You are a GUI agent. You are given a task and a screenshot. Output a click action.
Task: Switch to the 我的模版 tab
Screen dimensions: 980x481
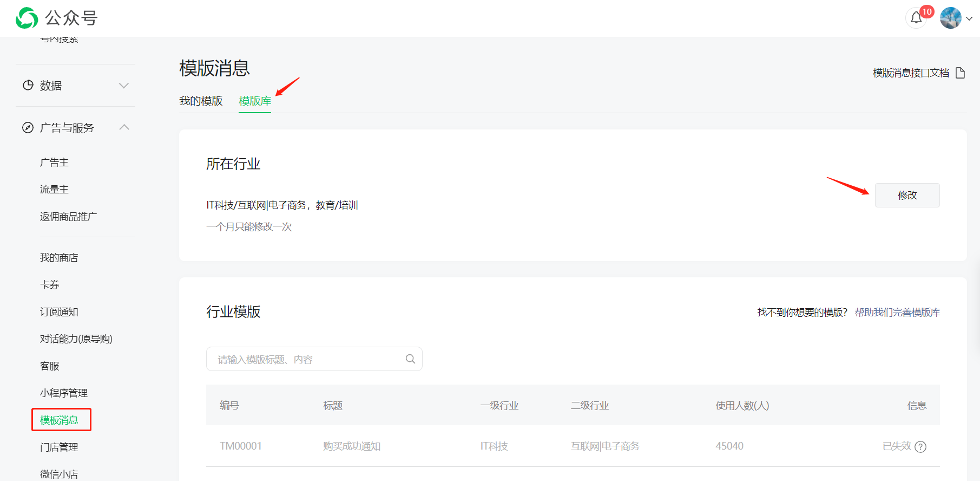201,101
